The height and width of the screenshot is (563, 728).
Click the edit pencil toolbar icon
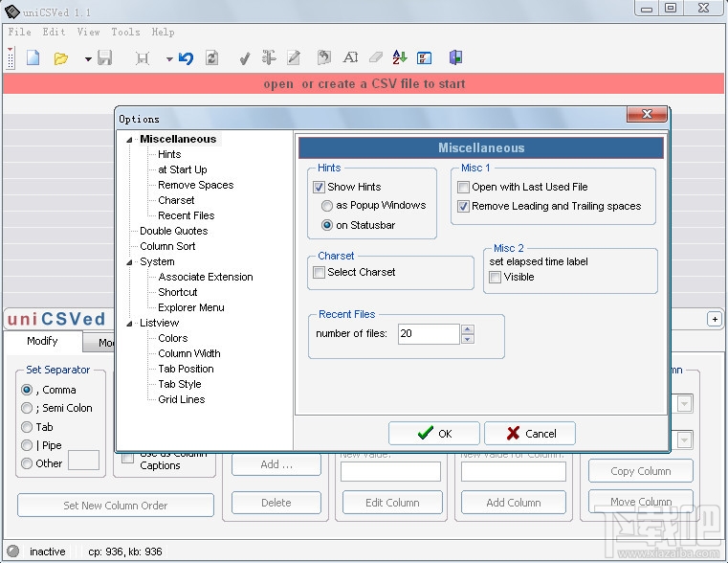(x=294, y=57)
